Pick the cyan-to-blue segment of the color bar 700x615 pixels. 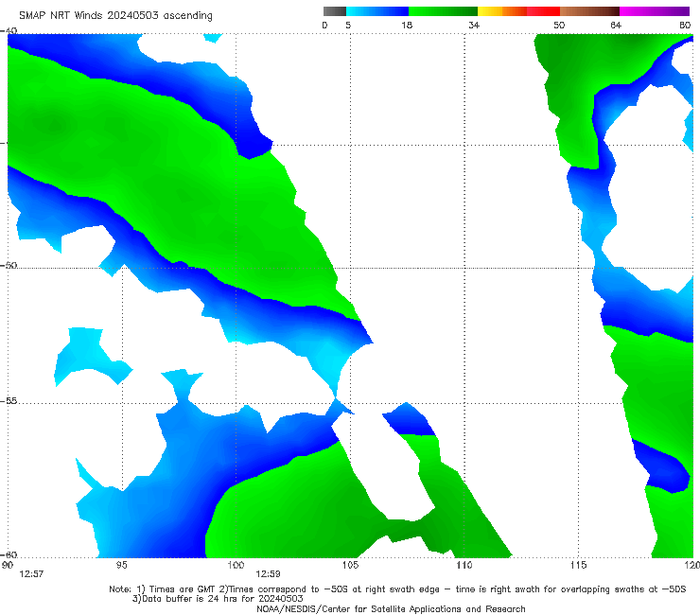click(377, 11)
